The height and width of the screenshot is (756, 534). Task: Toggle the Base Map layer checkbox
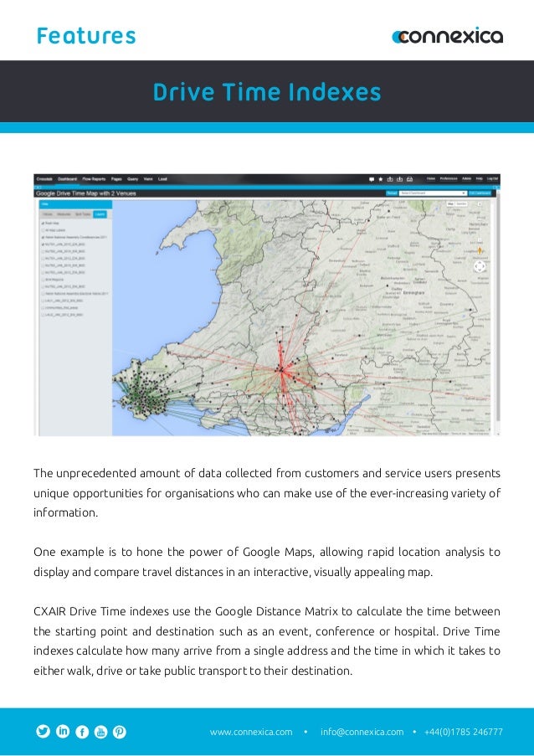click(x=44, y=224)
